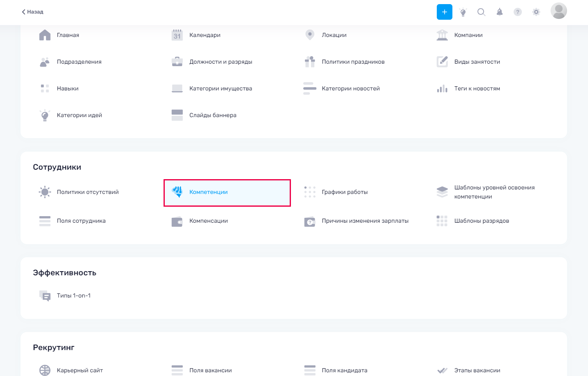Open Теги к новостям link
This screenshot has width=588, height=376.
pos(477,88)
